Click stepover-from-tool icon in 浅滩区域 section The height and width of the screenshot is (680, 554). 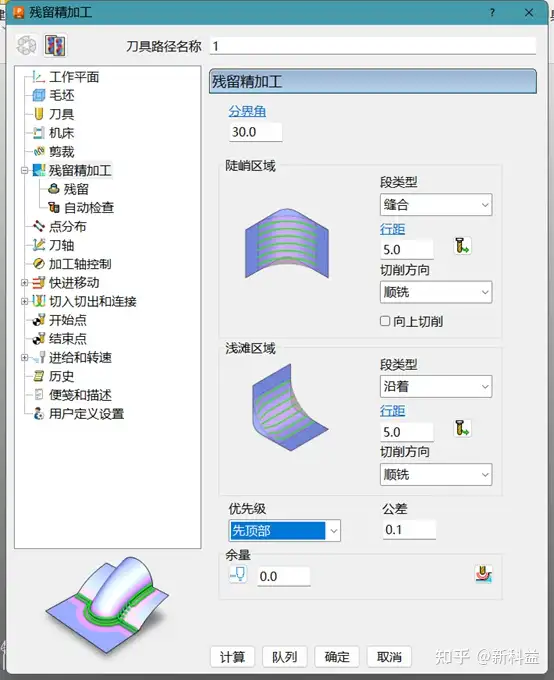tap(462, 428)
